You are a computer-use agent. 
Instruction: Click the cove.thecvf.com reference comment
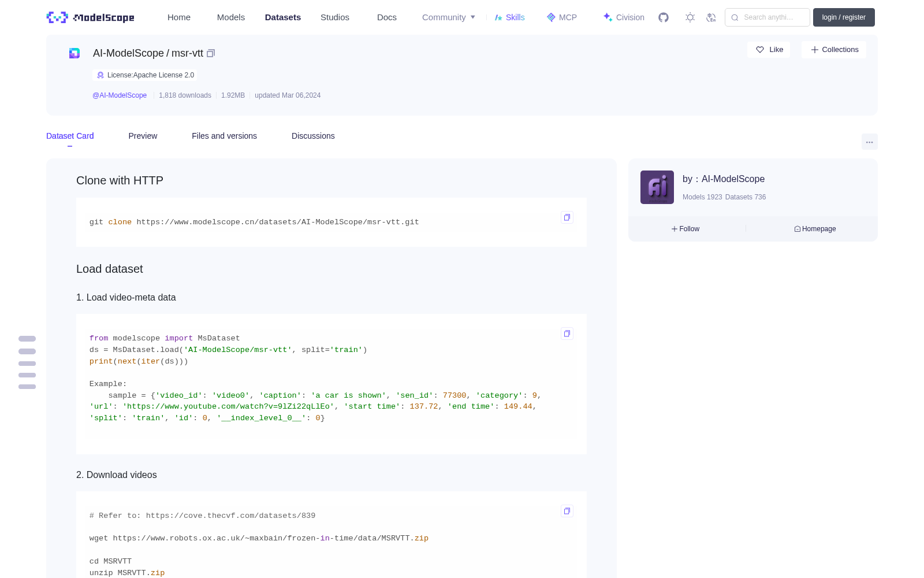(202, 516)
